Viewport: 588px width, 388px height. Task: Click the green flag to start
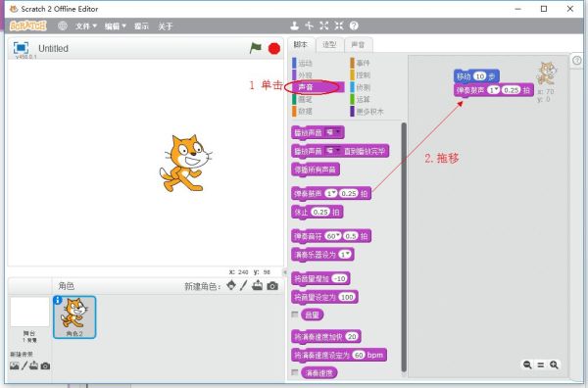256,48
